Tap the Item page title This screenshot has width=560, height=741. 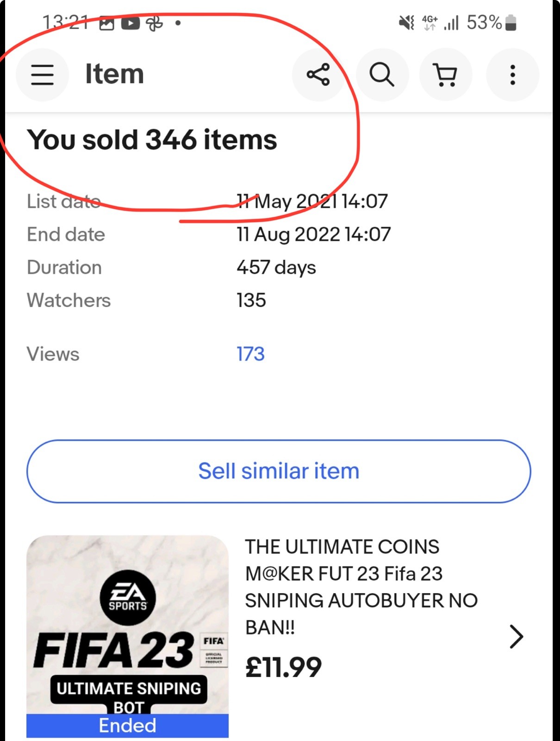114,74
